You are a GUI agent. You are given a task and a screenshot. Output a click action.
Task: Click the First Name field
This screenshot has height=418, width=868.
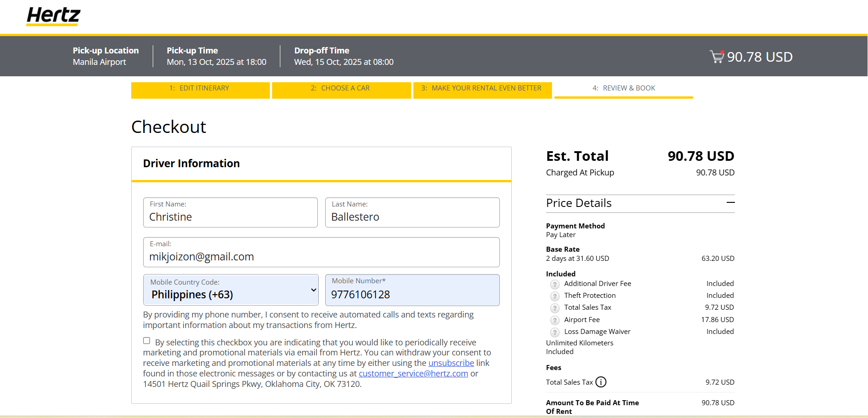230,212
